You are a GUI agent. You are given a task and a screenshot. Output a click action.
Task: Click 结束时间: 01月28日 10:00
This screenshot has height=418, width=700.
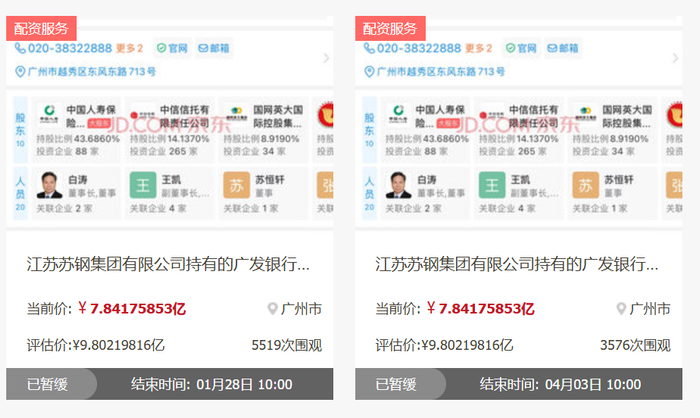pos(212,384)
